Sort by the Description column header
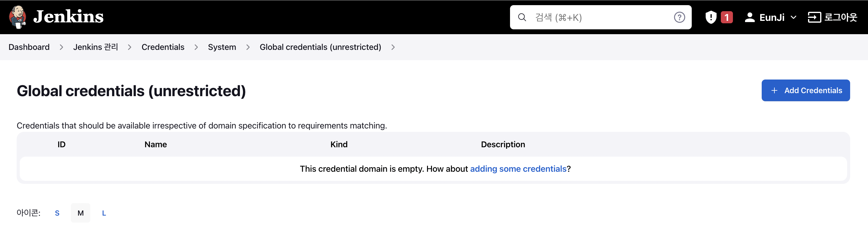The image size is (868, 231). point(503,144)
